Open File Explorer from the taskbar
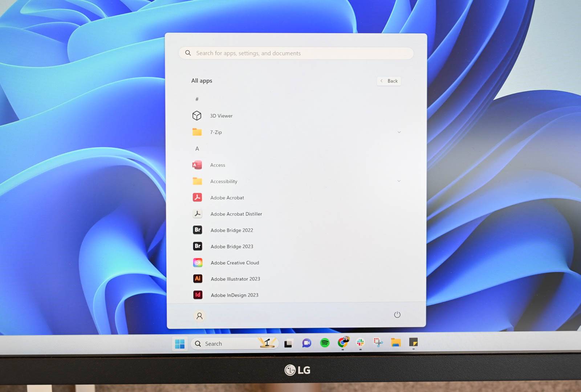Screen dimensions: 581x392 pos(395,342)
